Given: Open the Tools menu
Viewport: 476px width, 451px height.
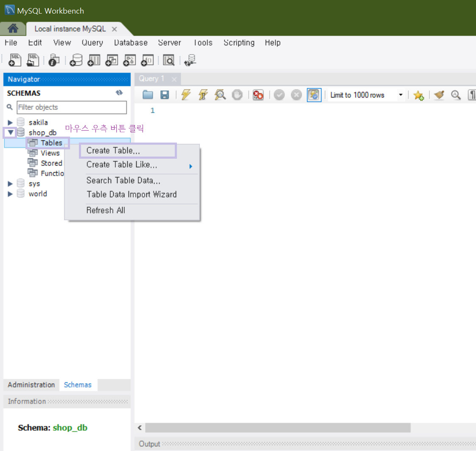Looking at the screenshot, I should pyautogui.click(x=203, y=42).
